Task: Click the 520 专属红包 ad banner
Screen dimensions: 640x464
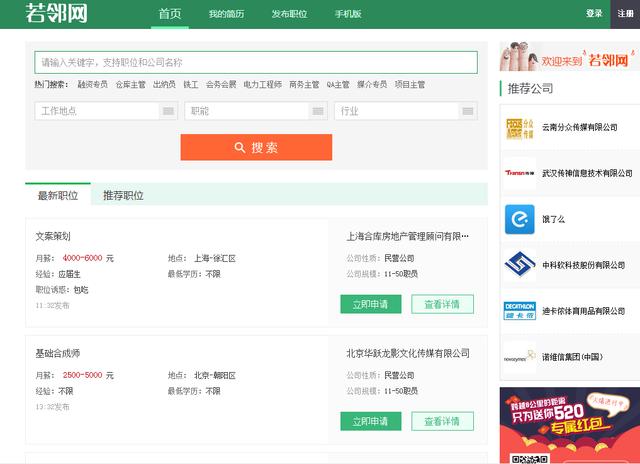Action: (570, 425)
